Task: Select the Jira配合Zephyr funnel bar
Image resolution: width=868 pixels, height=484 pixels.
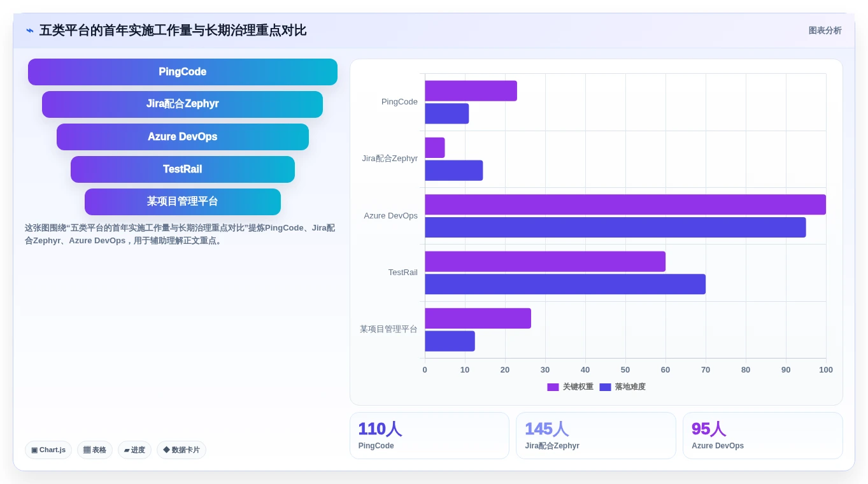Action: [x=183, y=104]
